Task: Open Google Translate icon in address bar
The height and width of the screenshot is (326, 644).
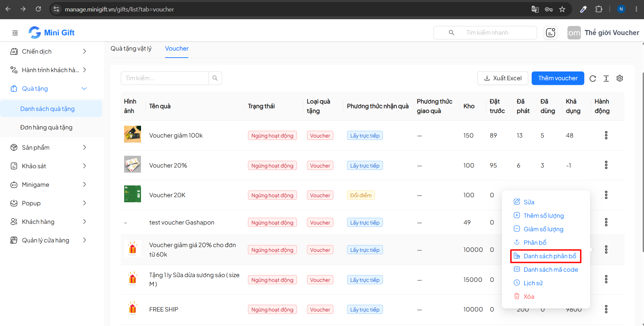Action: coord(535,9)
